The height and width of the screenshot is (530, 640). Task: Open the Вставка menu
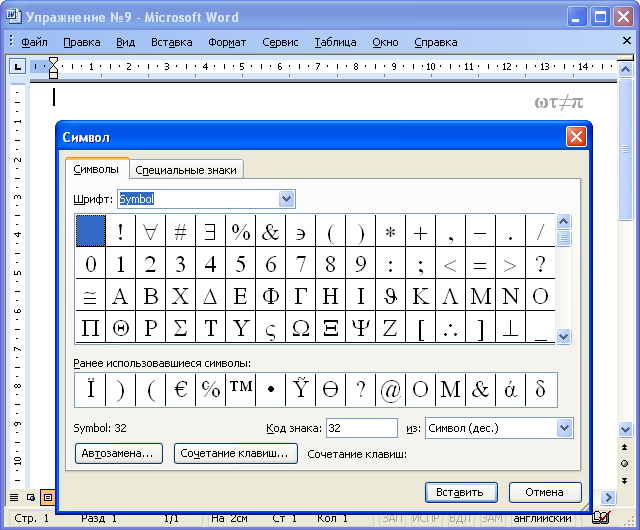click(171, 42)
